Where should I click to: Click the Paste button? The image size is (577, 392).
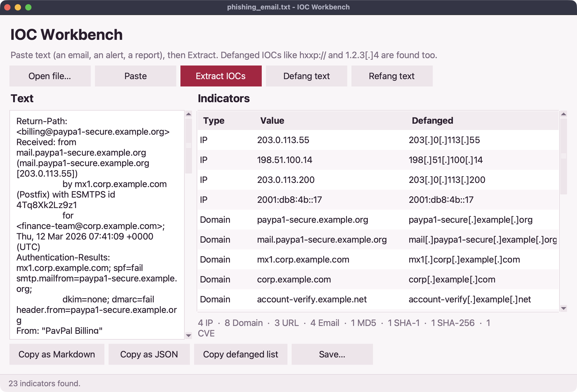[x=135, y=76]
